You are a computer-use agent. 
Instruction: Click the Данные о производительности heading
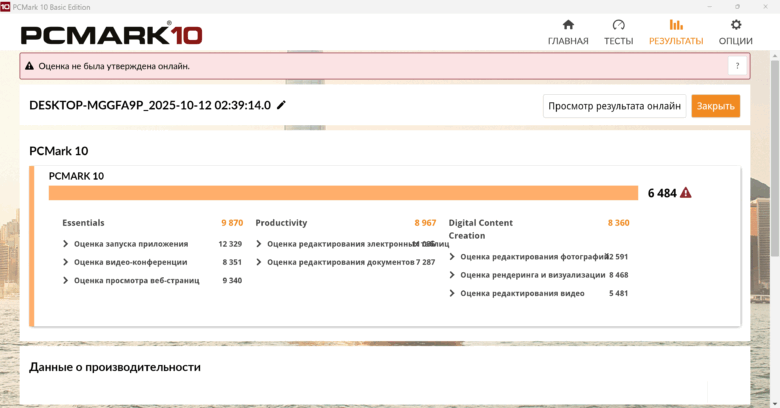(x=115, y=367)
